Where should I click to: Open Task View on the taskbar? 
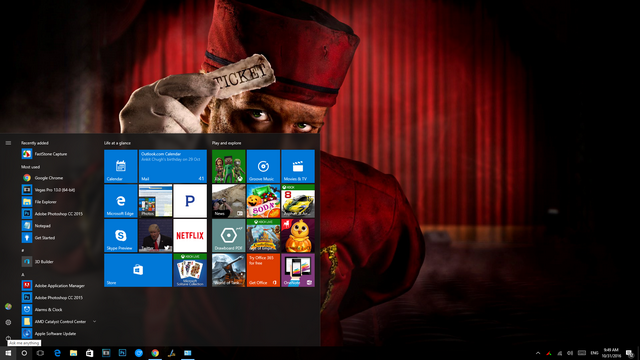point(40,353)
